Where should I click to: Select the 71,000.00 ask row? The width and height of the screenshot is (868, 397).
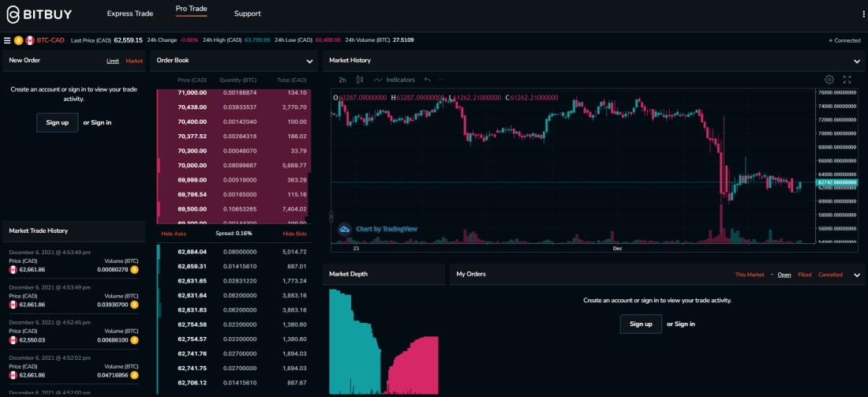tap(234, 93)
